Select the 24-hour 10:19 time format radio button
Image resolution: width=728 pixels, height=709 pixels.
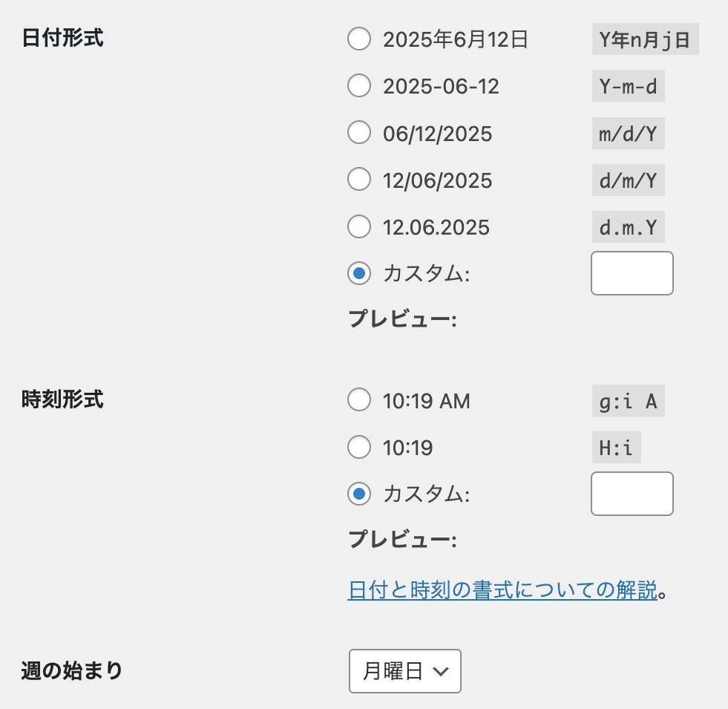359,447
